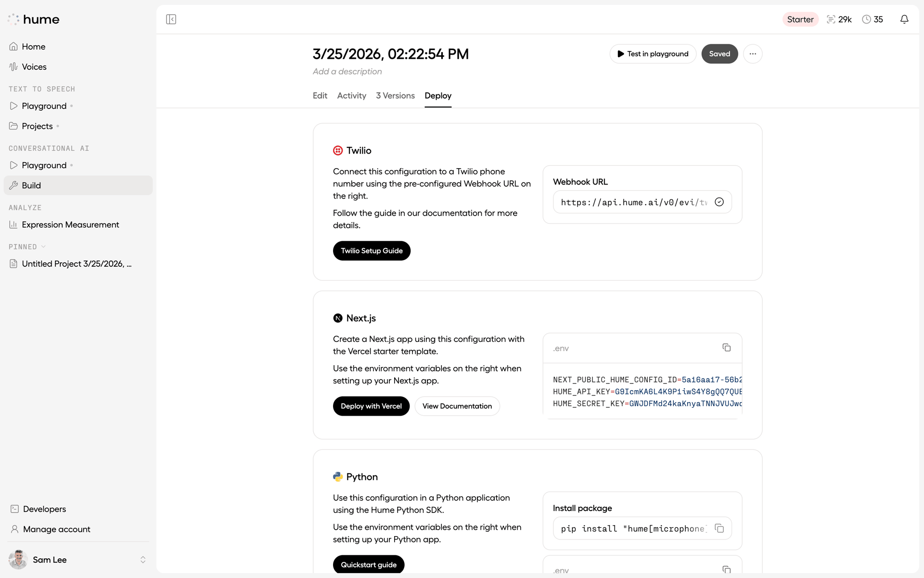924x578 pixels.
Task: Select Build in sidebar
Action: 78,185
